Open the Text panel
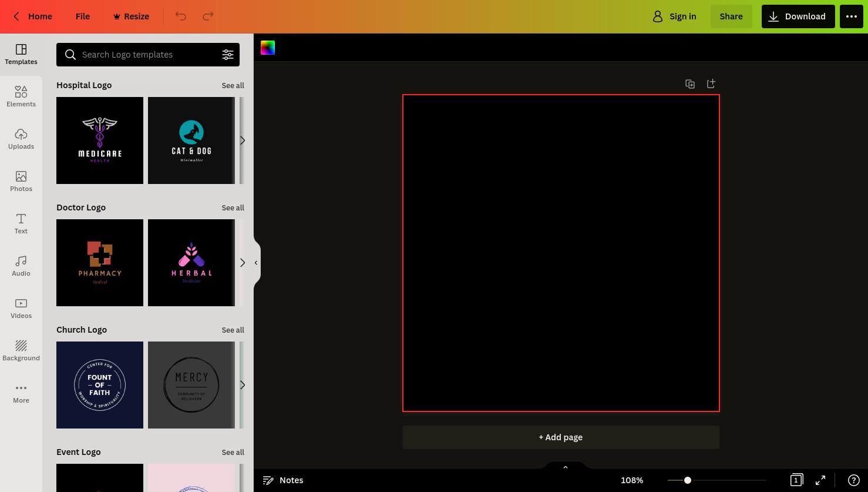The height and width of the screenshot is (492, 868). click(21, 224)
